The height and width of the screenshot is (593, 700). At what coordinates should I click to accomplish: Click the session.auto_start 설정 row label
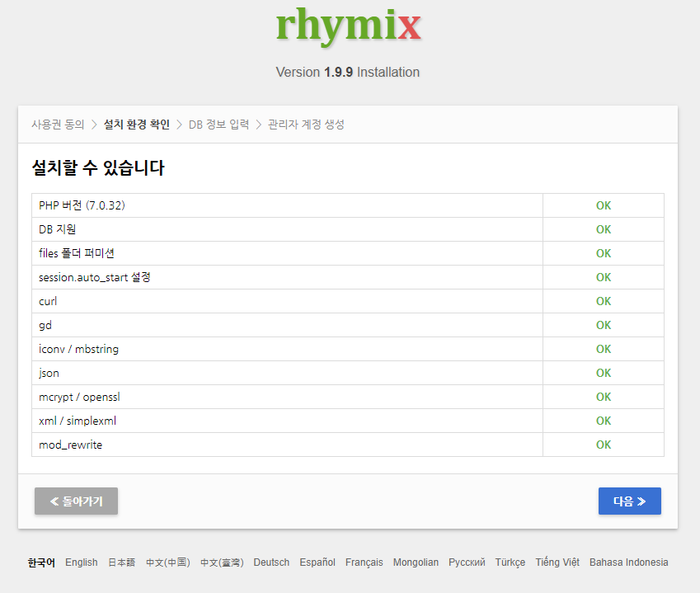pos(95,277)
